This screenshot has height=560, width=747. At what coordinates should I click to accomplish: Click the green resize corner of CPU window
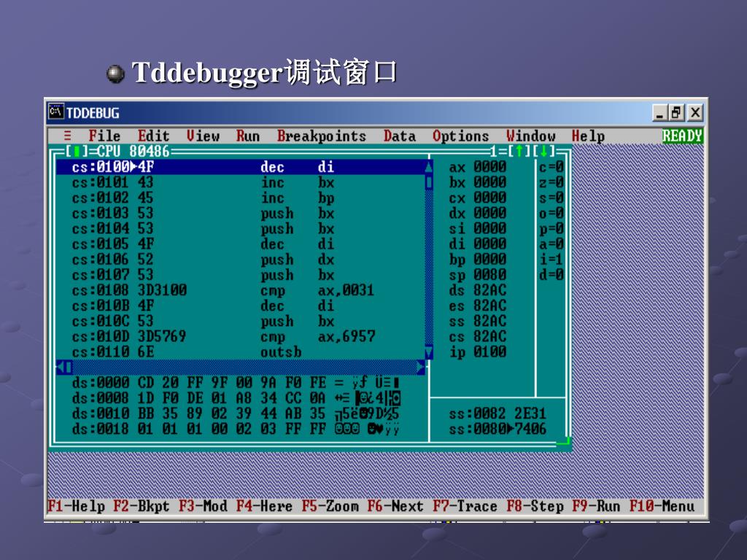[x=563, y=441]
